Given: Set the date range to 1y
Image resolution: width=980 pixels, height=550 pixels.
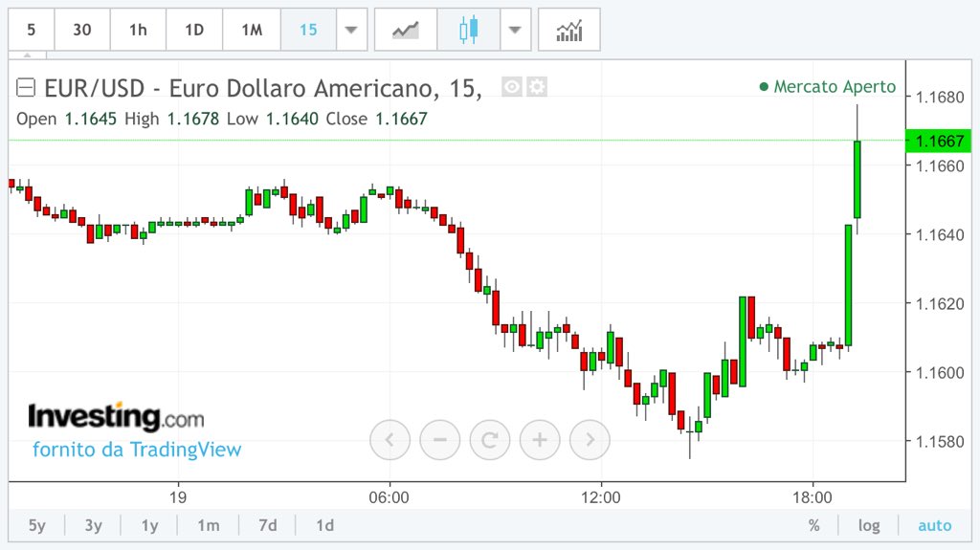Looking at the screenshot, I should [x=149, y=525].
